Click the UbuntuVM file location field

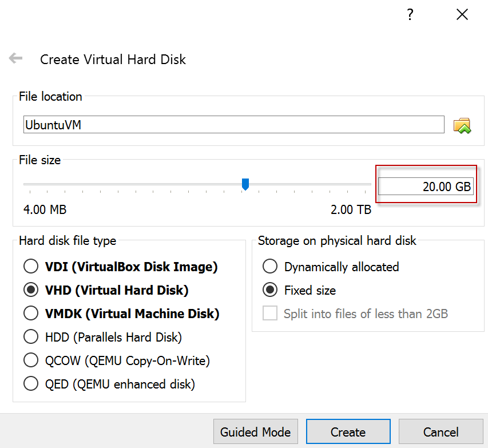click(234, 125)
